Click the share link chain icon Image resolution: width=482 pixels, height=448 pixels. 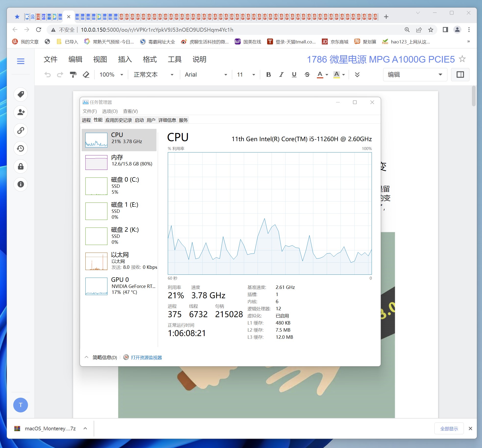21,130
